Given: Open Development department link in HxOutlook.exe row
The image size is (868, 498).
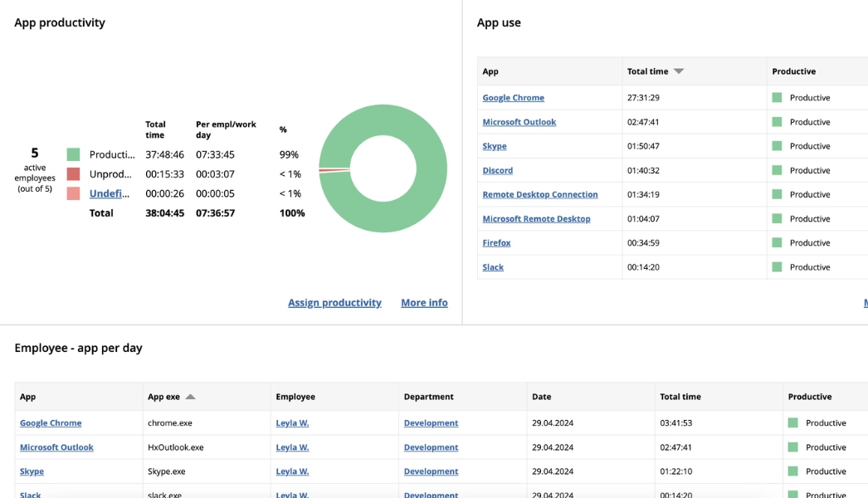Looking at the screenshot, I should tap(431, 447).
